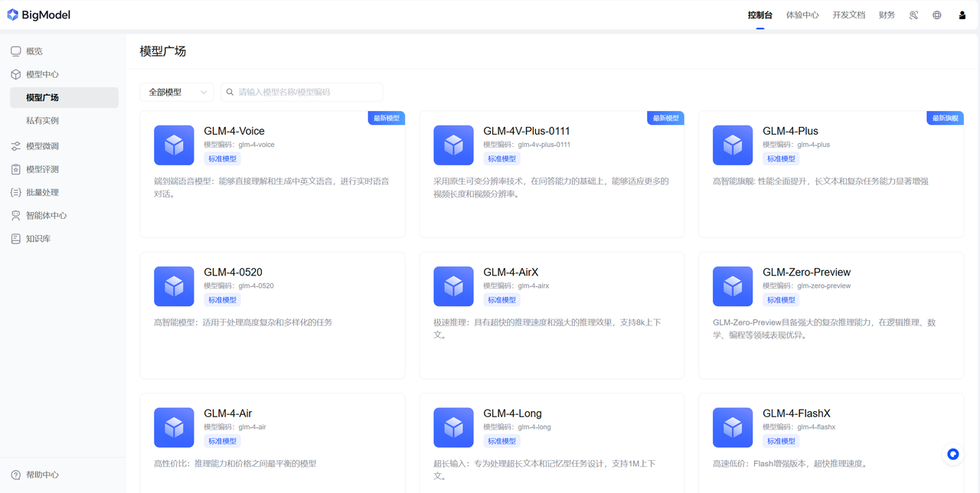Click model code text glm-4-flashx
980x493 pixels.
coord(816,427)
